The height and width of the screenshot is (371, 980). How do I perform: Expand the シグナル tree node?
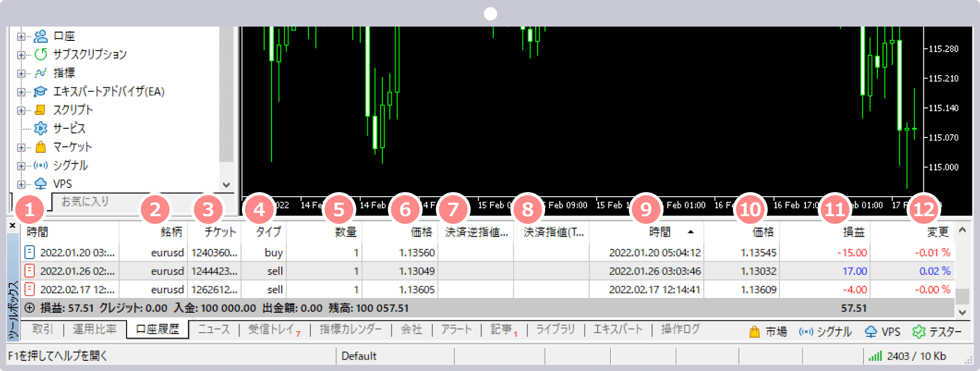21,166
